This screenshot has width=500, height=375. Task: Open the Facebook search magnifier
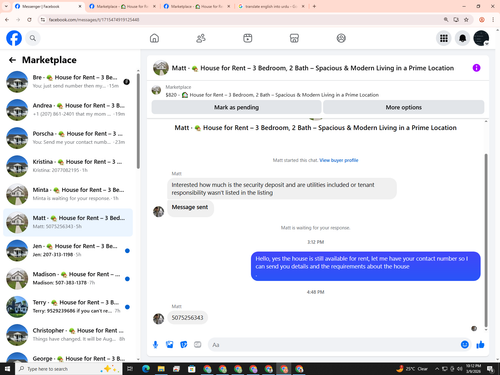coord(33,38)
